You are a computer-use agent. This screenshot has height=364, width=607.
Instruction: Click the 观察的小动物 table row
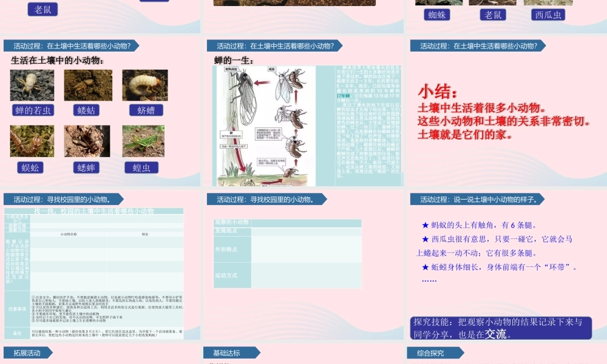click(287, 223)
